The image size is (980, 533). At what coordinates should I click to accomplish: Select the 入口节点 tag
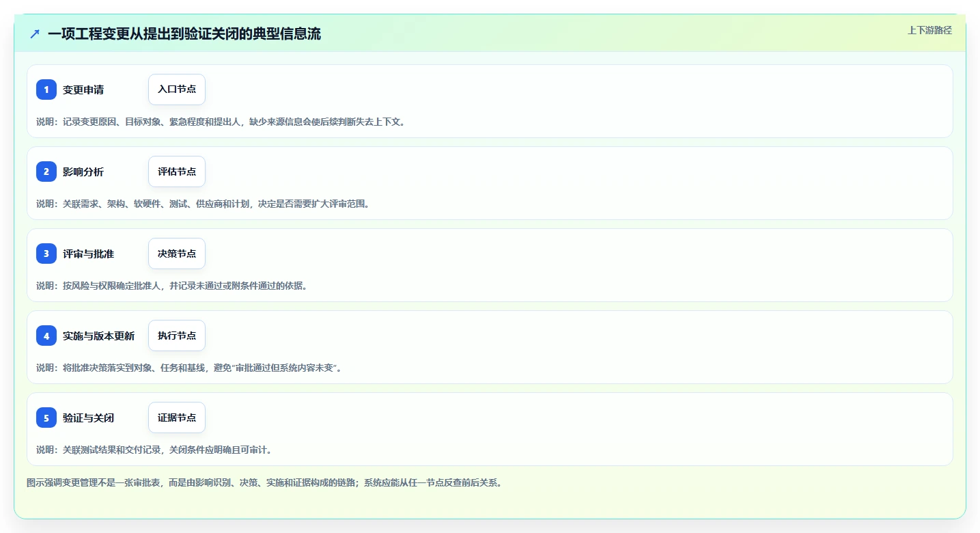click(x=177, y=90)
